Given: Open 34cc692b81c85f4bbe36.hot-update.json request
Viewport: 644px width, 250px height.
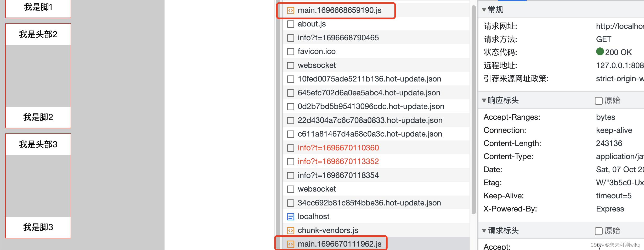Looking at the screenshot, I should click(369, 203).
